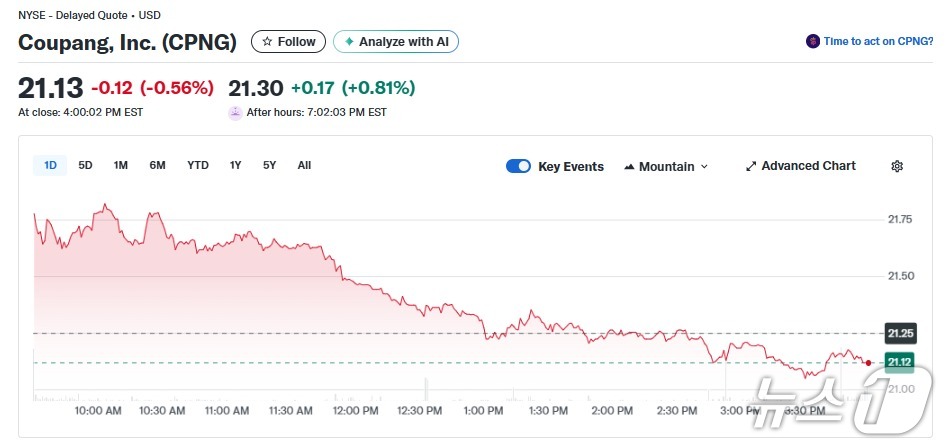The height and width of the screenshot is (448, 946).
Task: Click the star icon on Follow
Action: pyautogui.click(x=267, y=42)
